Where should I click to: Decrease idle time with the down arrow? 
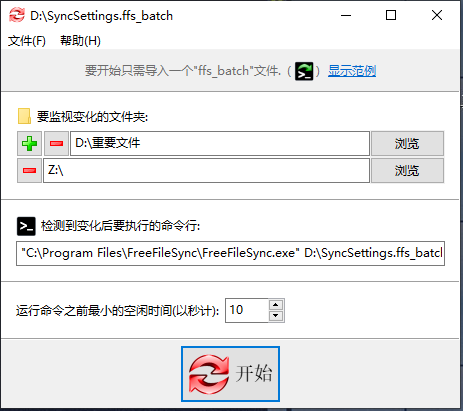click(276, 316)
